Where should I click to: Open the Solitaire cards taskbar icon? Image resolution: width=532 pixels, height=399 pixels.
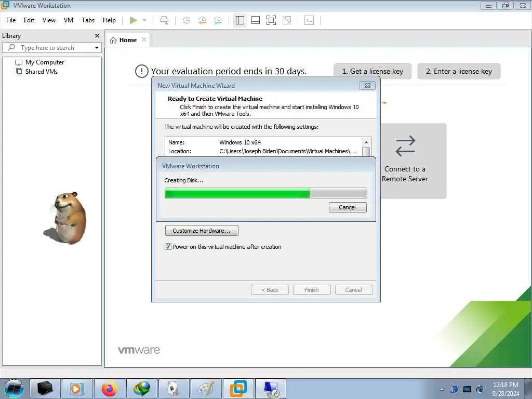pyautogui.click(x=174, y=389)
